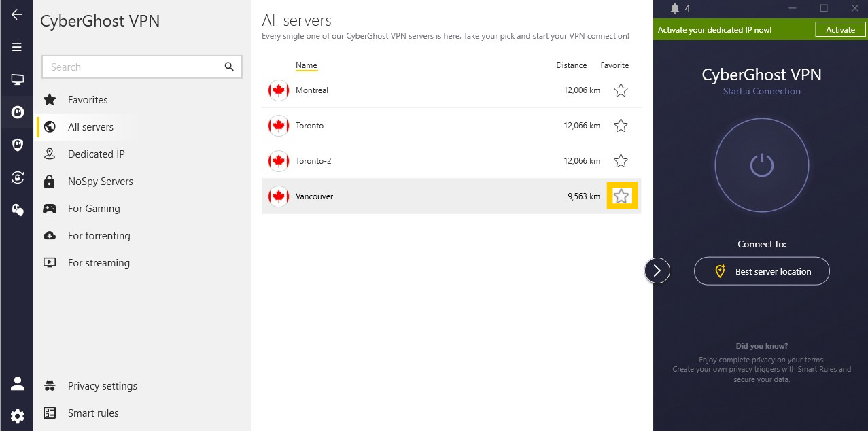868x431 pixels.
Task: Select the CyberGhost ghost icon in rail
Action: (17, 112)
